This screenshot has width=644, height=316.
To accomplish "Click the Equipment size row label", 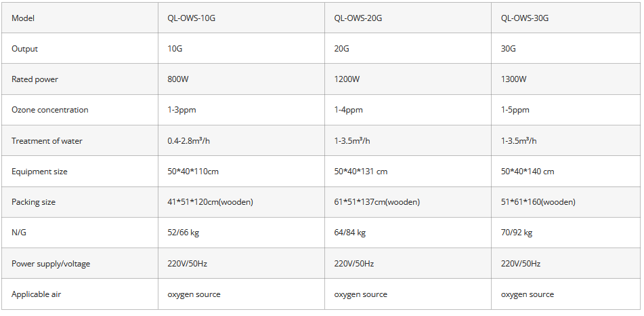I will pyautogui.click(x=39, y=172).
